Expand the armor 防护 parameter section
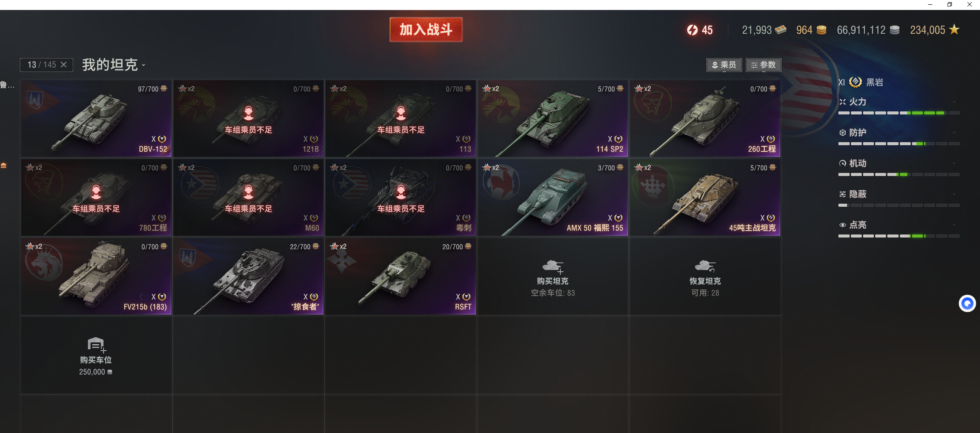 point(954,133)
